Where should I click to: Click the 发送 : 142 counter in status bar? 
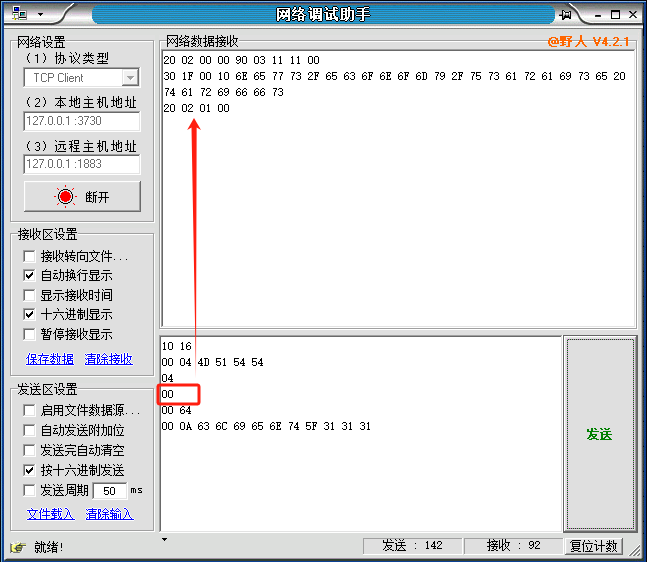tap(412, 545)
